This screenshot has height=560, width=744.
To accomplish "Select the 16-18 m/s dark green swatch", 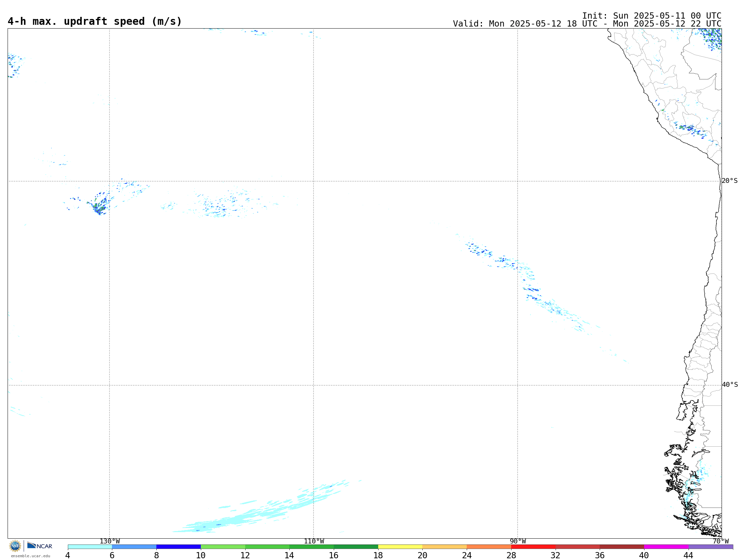I will [x=356, y=547].
